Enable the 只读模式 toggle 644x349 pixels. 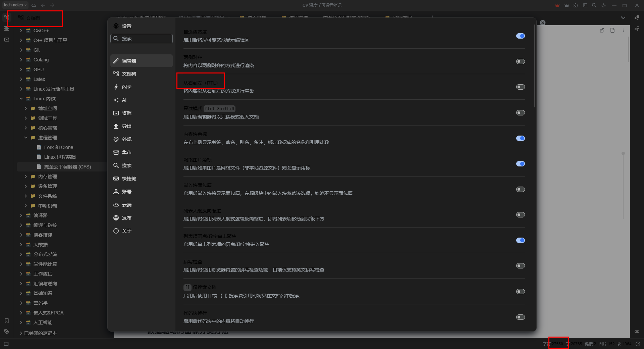(x=521, y=113)
